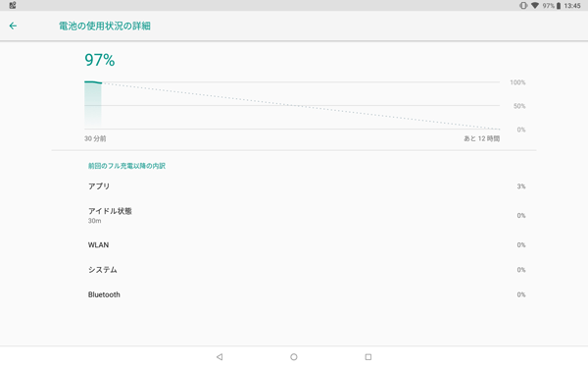The image size is (588, 368).
Task: Tap the Wi-Fi status bar icon
Action: [535, 6]
